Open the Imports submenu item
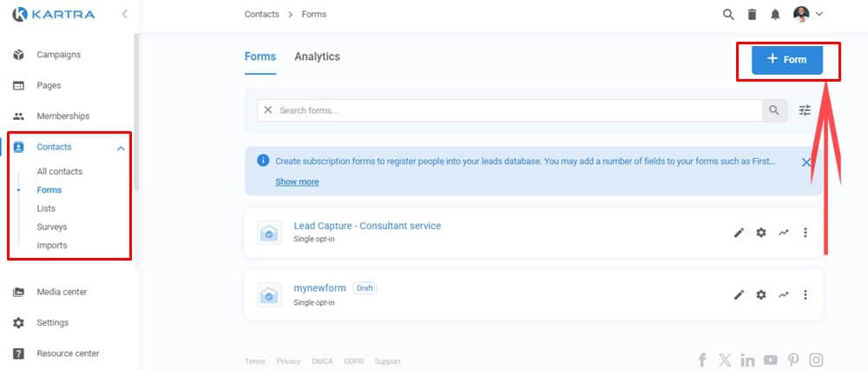 click(x=52, y=246)
